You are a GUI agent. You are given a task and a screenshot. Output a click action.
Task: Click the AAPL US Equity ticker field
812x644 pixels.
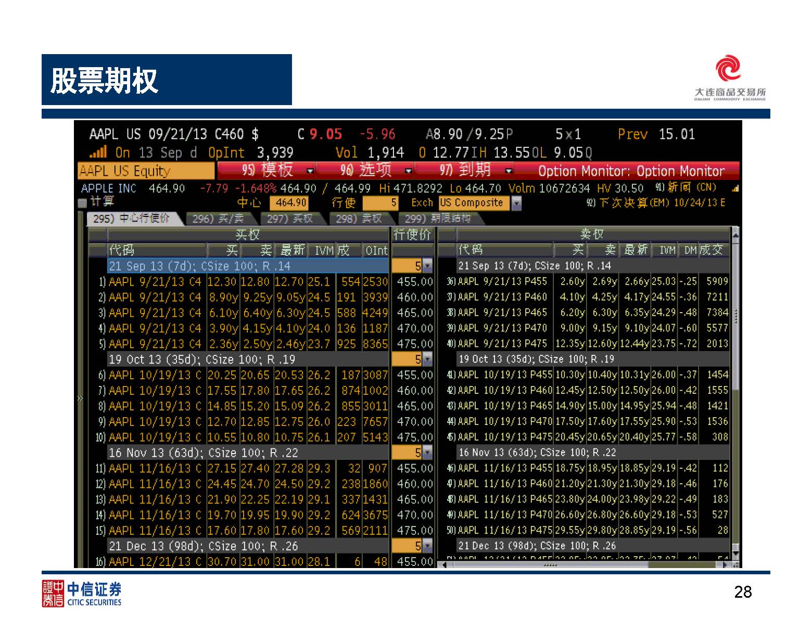point(146,171)
